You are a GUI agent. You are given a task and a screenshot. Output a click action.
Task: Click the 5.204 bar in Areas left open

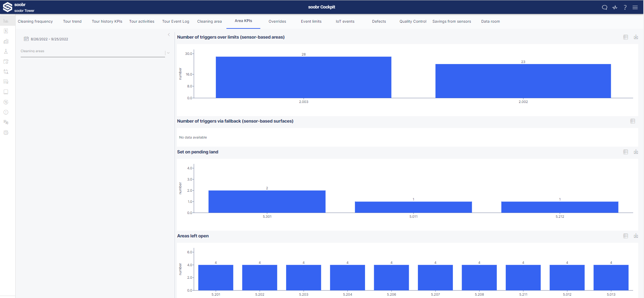pyautogui.click(x=347, y=278)
